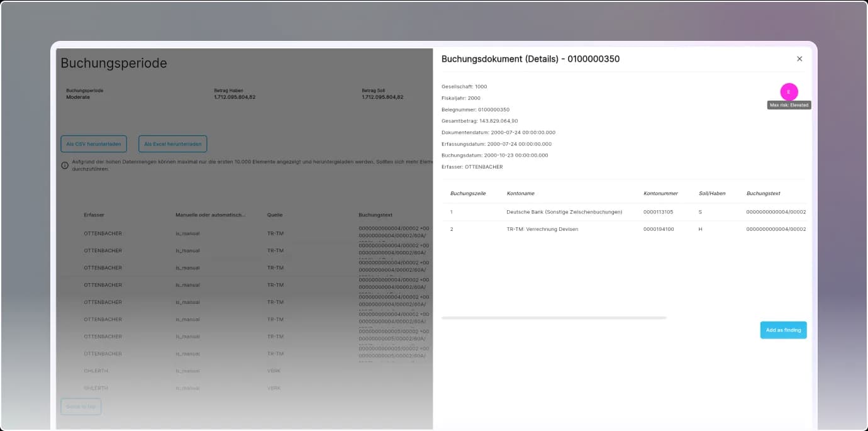Click the details table horizontal scrollbar
This screenshot has width=868, height=431.
tap(554, 318)
